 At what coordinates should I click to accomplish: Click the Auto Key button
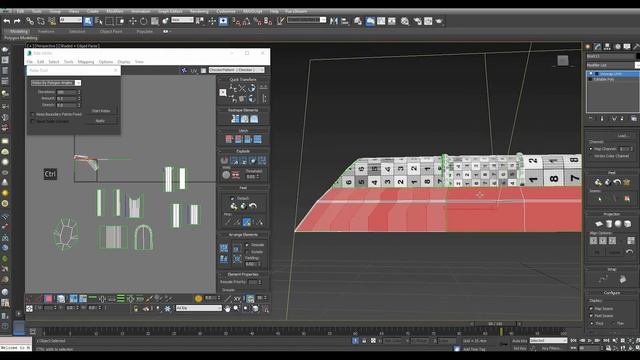tap(520, 340)
